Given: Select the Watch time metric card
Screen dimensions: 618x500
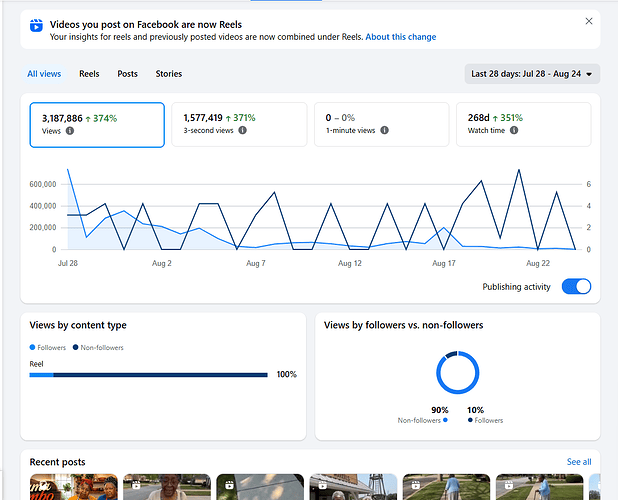Looking at the screenshot, I should click(x=524, y=125).
